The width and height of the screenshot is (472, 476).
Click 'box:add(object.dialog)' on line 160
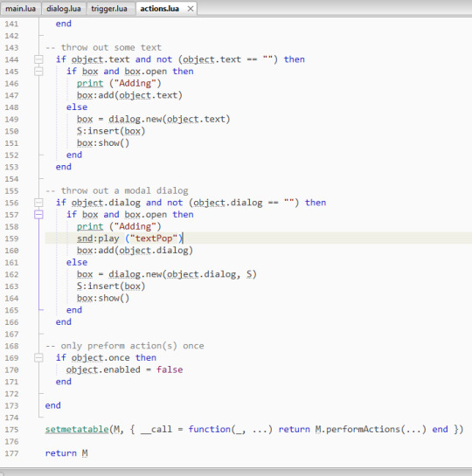[135, 251]
